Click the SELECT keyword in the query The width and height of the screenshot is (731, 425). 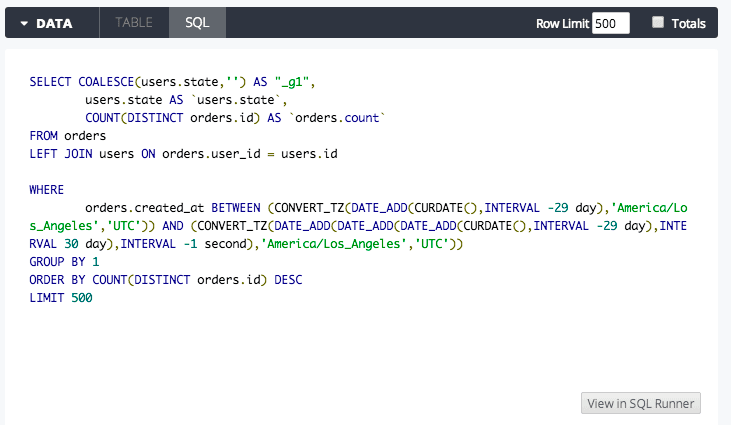pos(51,81)
